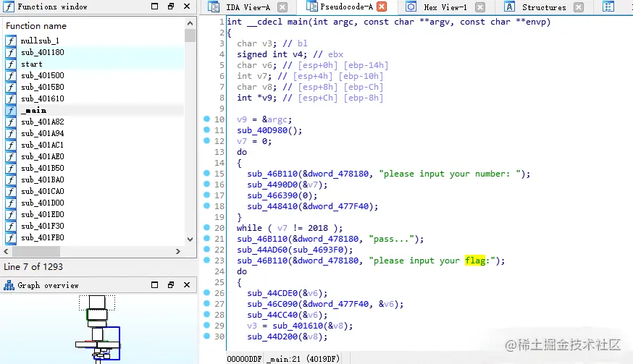
Task: Click the horizontal scrollbar thumb in functions list
Action: tap(36, 251)
